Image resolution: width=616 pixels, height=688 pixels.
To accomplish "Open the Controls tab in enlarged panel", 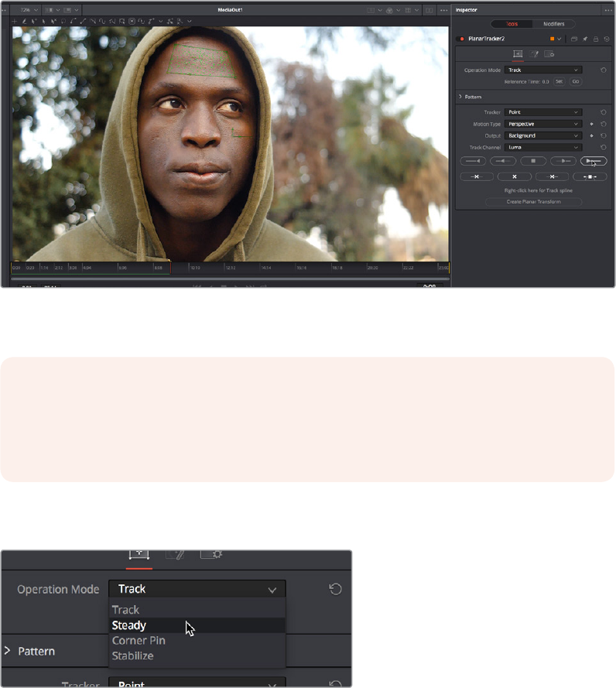I will (139, 555).
